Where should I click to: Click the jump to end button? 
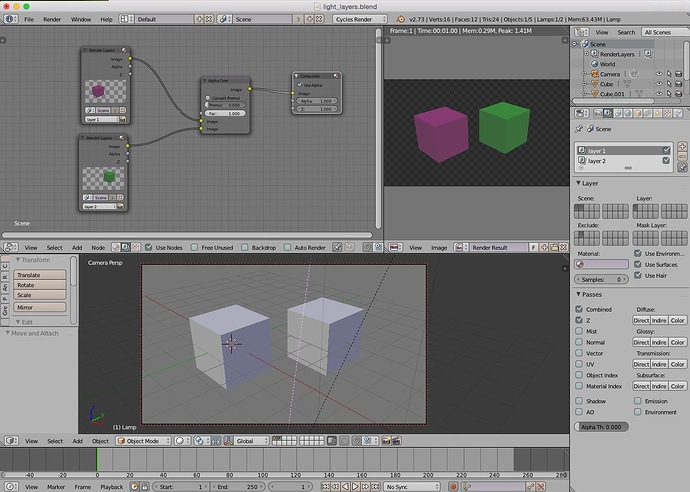point(375,487)
